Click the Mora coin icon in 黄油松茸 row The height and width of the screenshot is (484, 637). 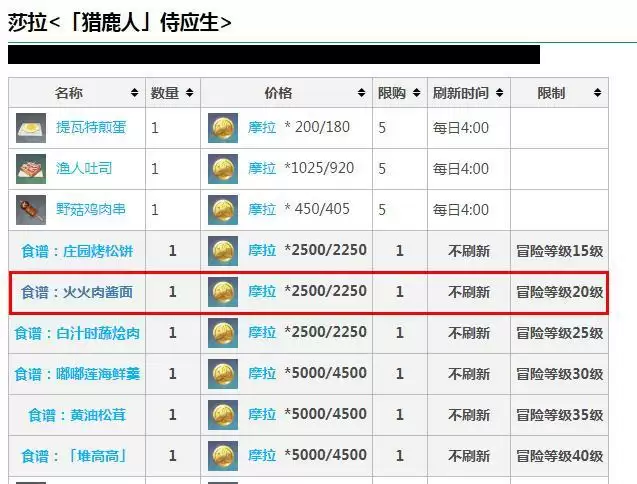point(223,415)
